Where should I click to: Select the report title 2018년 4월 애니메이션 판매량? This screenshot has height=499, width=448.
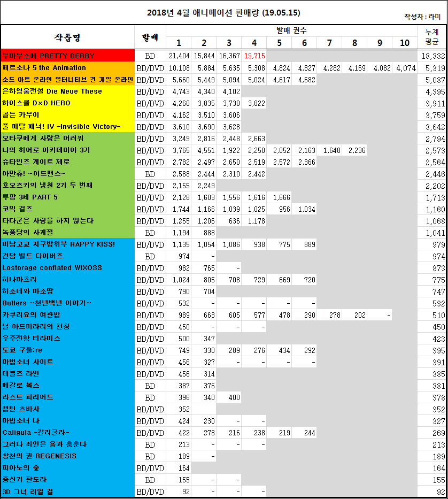pos(224,12)
